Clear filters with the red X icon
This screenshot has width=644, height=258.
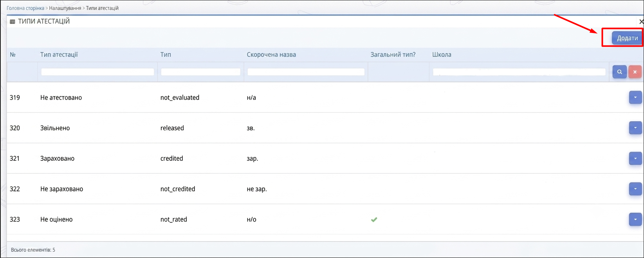pos(635,72)
